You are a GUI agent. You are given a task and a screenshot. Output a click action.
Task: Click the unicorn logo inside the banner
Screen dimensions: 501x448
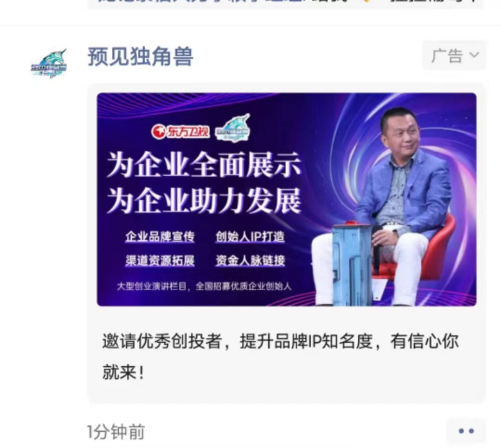232,128
